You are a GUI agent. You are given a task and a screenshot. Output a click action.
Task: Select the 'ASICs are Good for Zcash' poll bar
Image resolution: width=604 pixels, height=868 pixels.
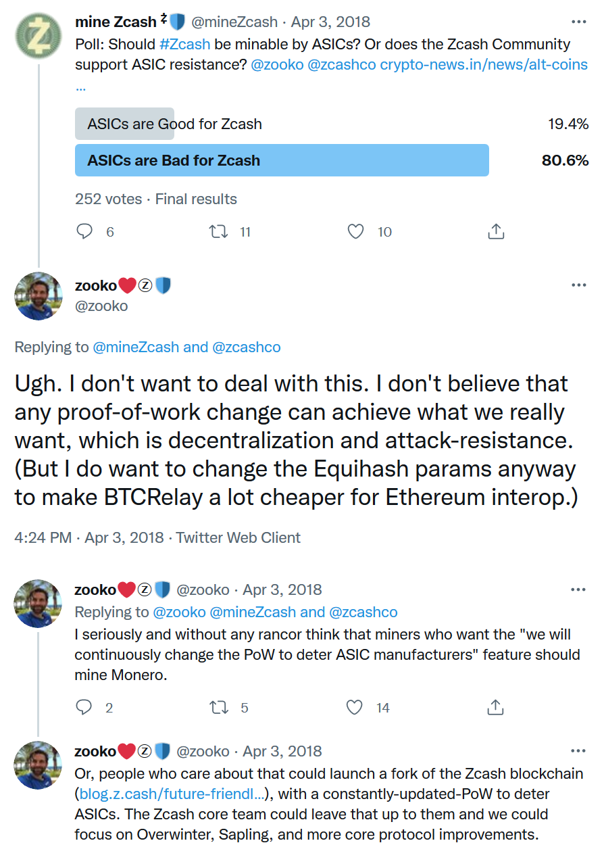click(174, 124)
